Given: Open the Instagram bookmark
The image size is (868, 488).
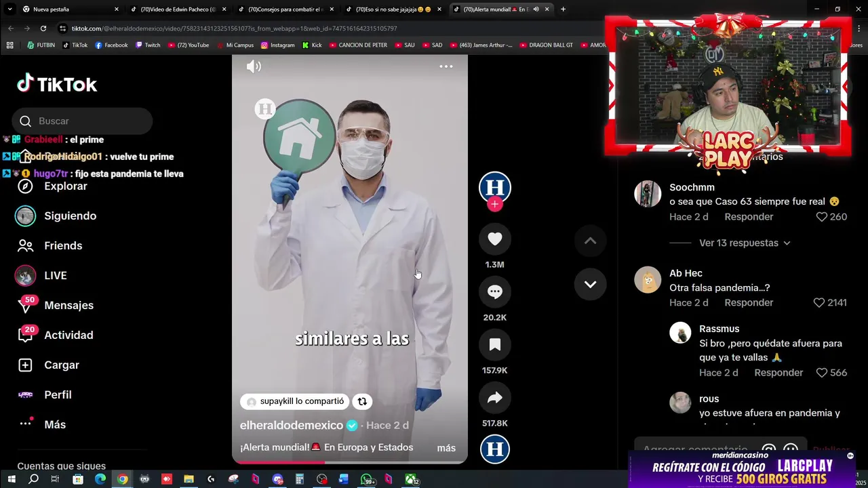Looking at the screenshot, I should (277, 45).
